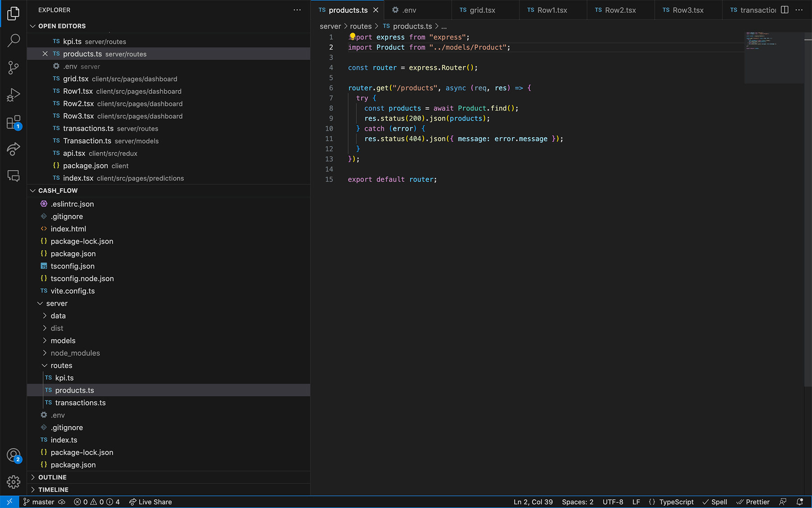Click the code minimap preview
Screen dimensions: 812x508
[x=774, y=57]
